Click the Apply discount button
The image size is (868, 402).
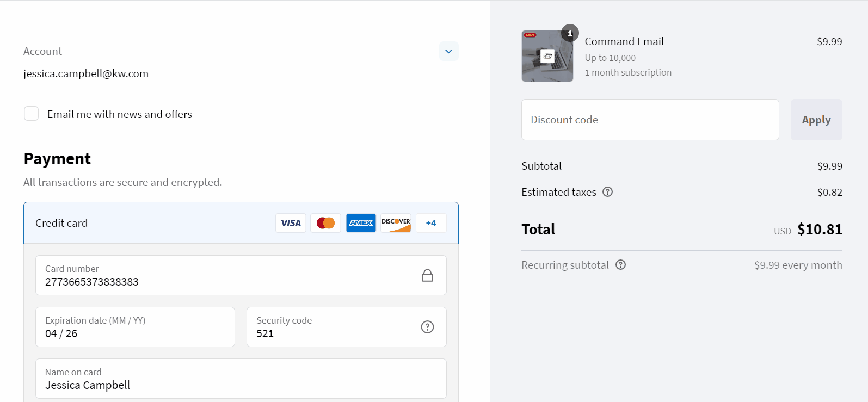[816, 120]
